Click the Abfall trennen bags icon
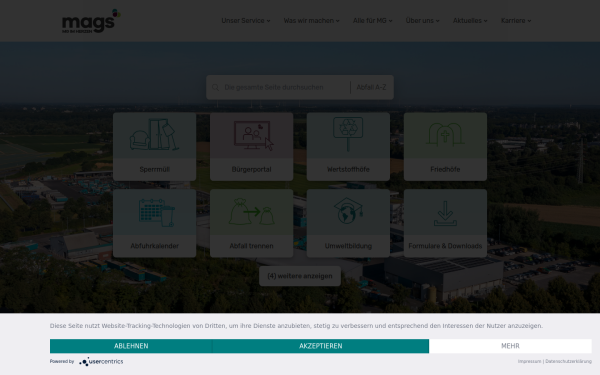 pos(251,211)
